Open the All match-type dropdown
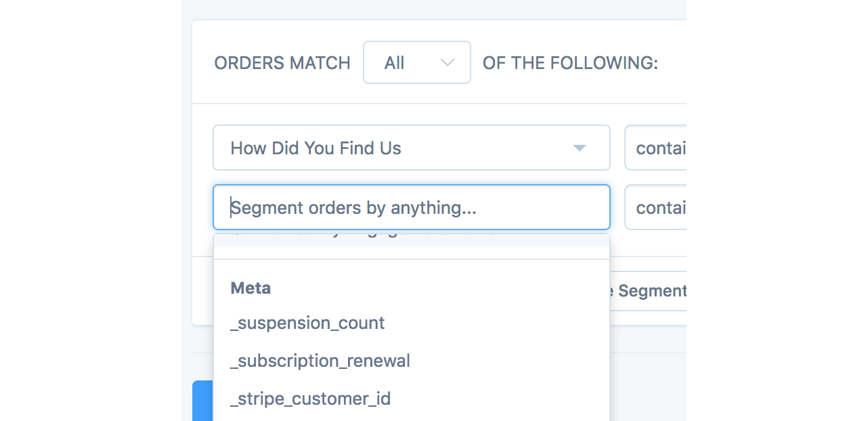Viewport: 868px width, 421px height. click(416, 63)
